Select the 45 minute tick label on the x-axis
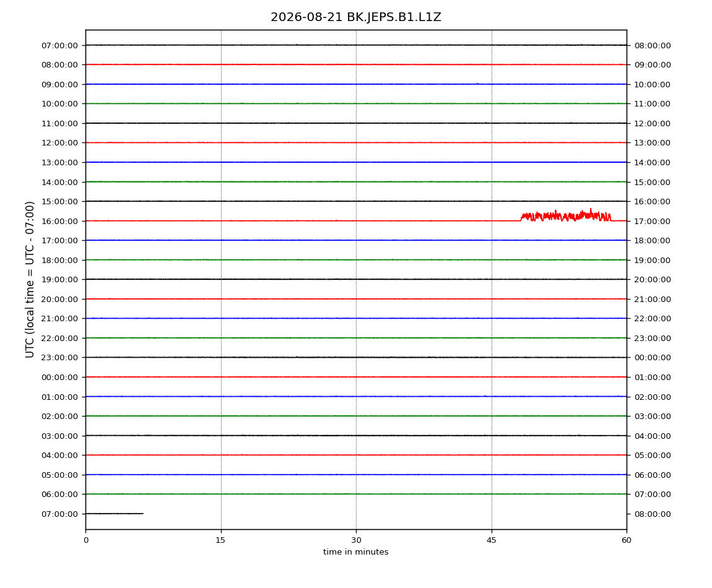This screenshot has width=712, height=588. click(x=492, y=540)
